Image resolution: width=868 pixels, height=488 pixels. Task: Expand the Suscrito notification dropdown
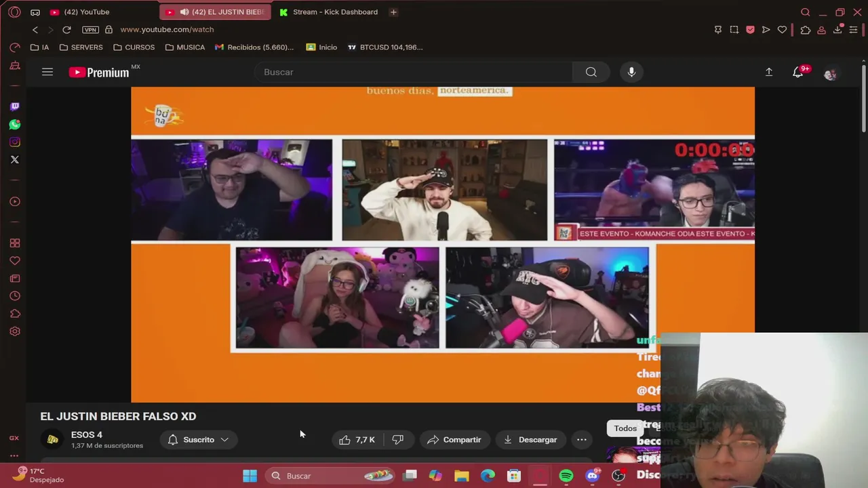199,440
